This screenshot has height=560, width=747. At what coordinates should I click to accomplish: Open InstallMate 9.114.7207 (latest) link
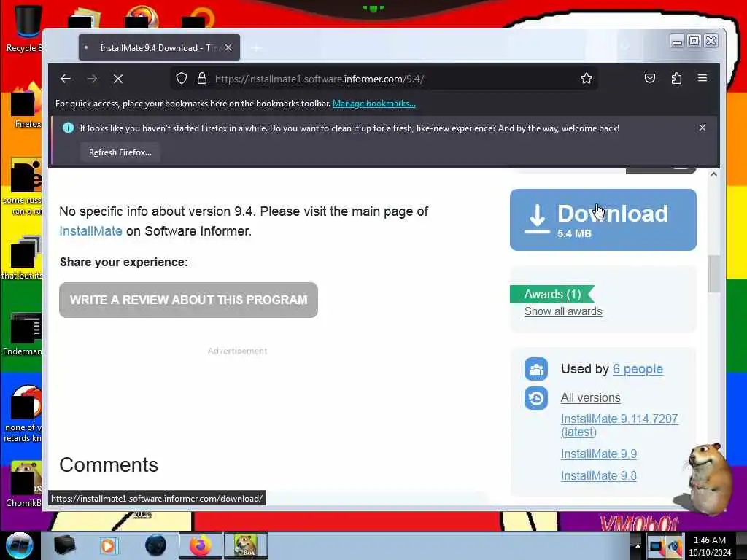(x=619, y=425)
